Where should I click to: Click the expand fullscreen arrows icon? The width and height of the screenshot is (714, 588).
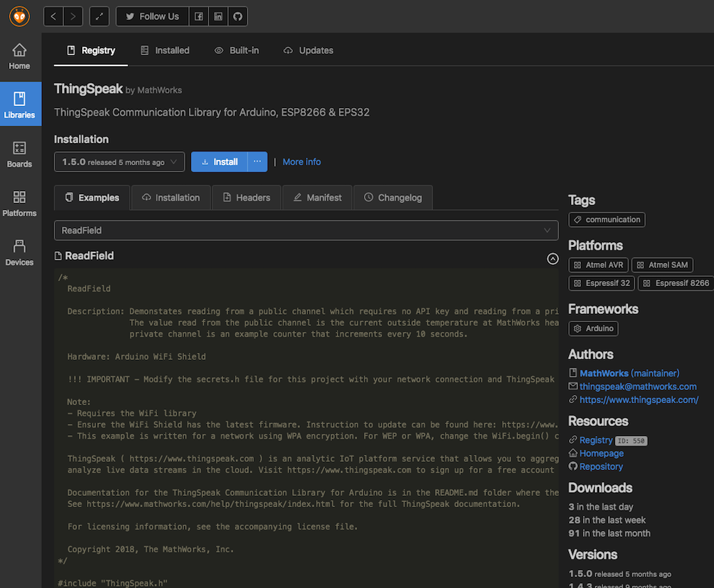coord(99,17)
